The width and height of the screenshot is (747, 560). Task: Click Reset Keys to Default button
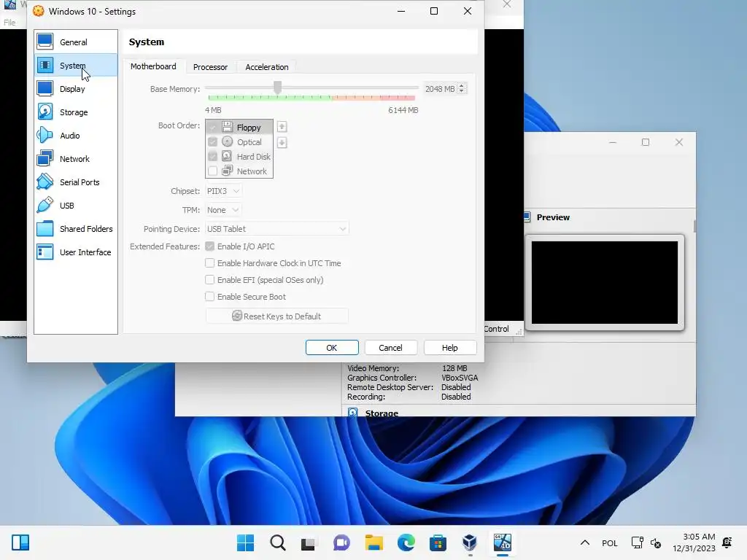point(276,316)
